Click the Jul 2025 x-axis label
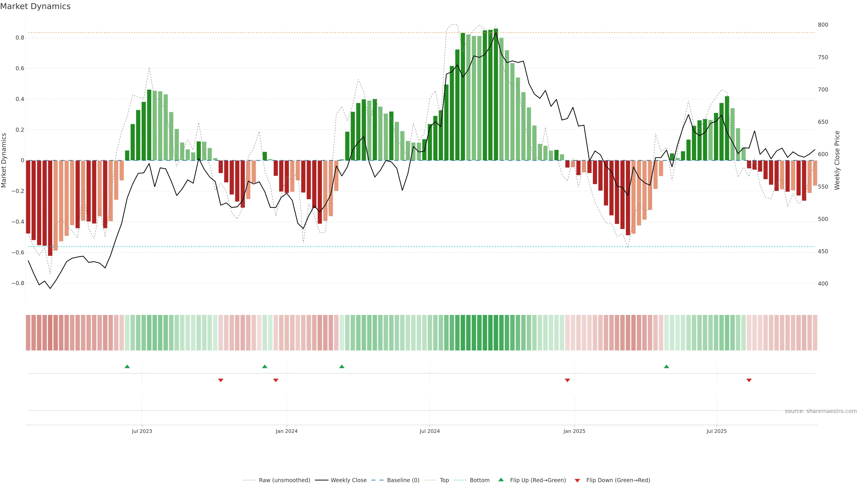 point(716,431)
